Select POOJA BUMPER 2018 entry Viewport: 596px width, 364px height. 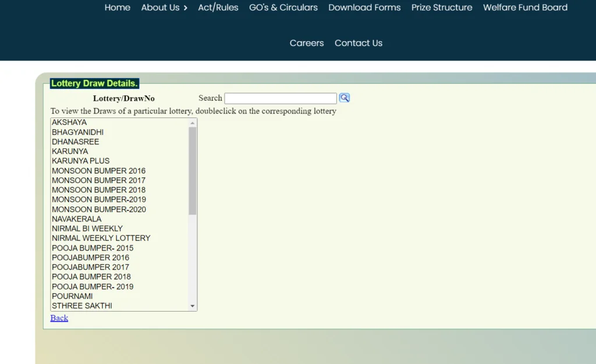point(119,277)
